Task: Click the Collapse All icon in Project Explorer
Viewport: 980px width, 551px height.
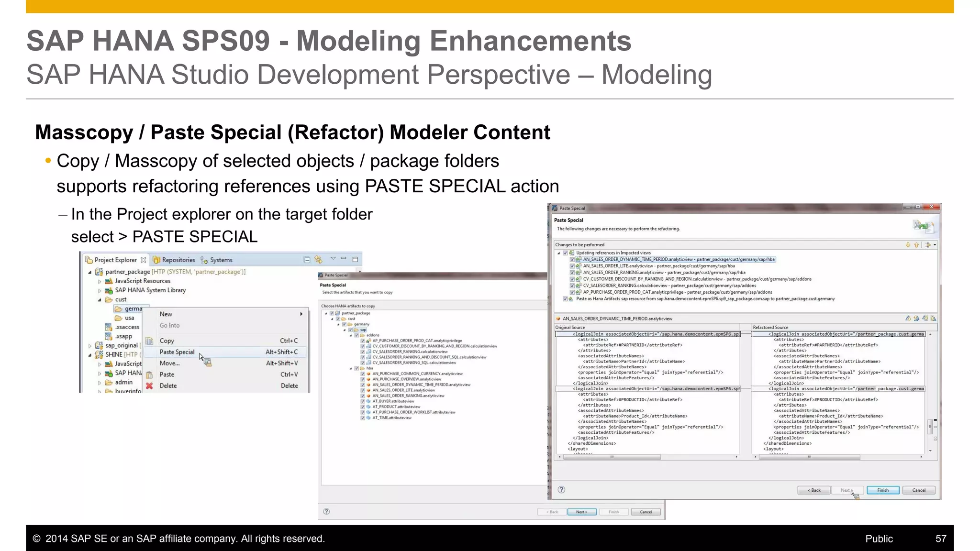Action: tap(307, 260)
